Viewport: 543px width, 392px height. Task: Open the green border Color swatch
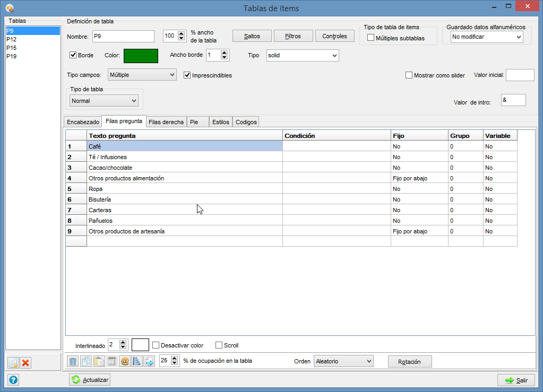tap(141, 56)
